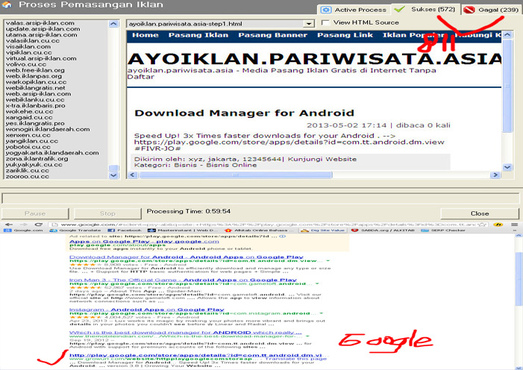
Task: Open the Google.com bookmark
Action: (23, 230)
